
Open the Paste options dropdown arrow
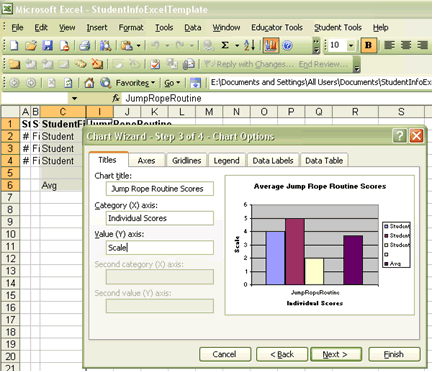click(x=138, y=45)
